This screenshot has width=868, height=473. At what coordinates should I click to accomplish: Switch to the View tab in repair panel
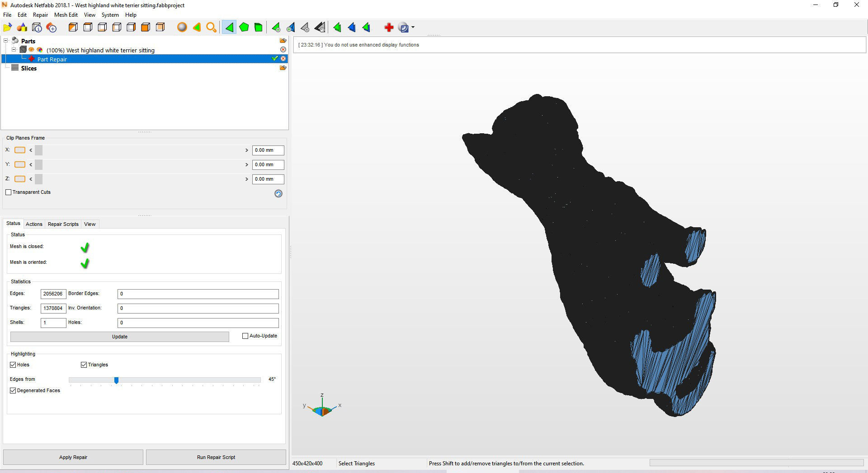(x=90, y=224)
